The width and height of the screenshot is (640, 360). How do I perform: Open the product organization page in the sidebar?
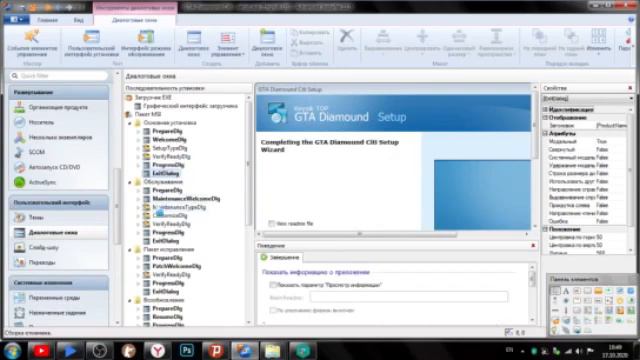(59, 107)
